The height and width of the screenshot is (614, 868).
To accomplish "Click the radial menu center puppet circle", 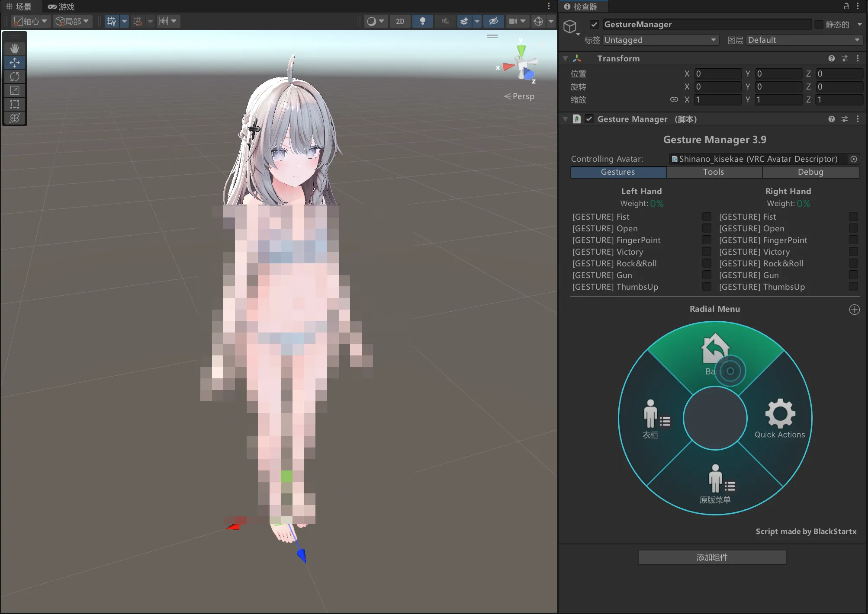I will [x=715, y=418].
